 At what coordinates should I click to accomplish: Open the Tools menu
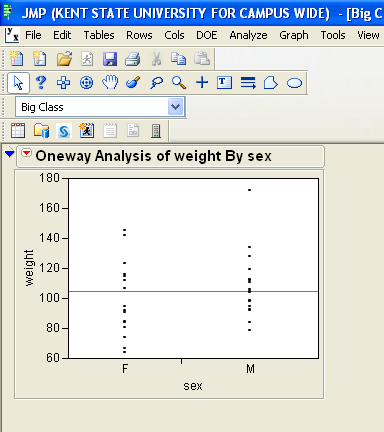(333, 35)
